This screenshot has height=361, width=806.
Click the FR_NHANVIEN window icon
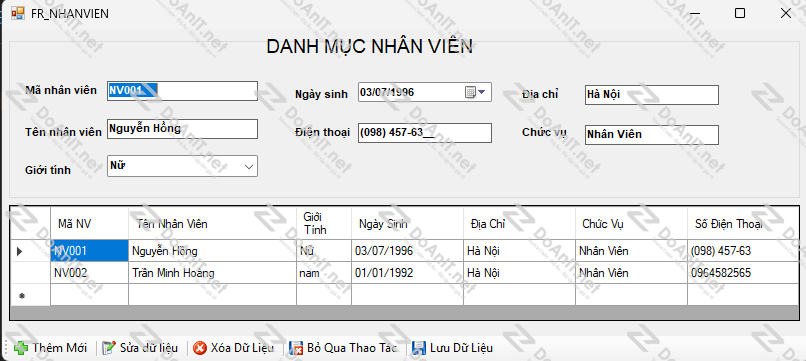17,13
